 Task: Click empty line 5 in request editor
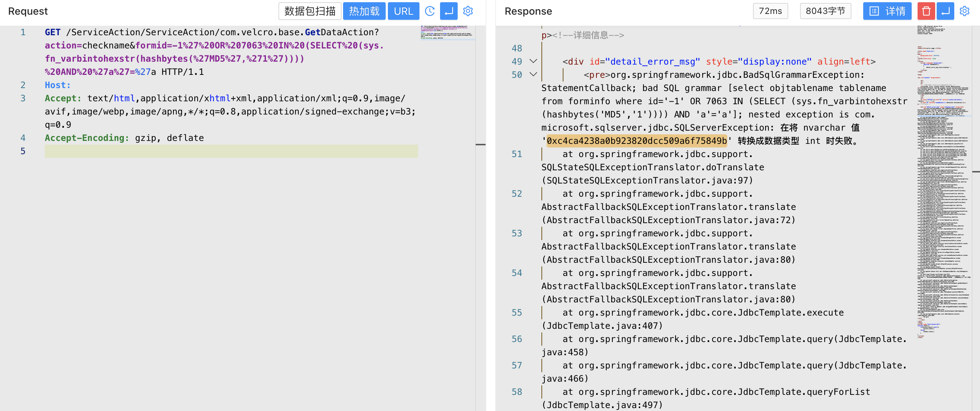click(231, 151)
